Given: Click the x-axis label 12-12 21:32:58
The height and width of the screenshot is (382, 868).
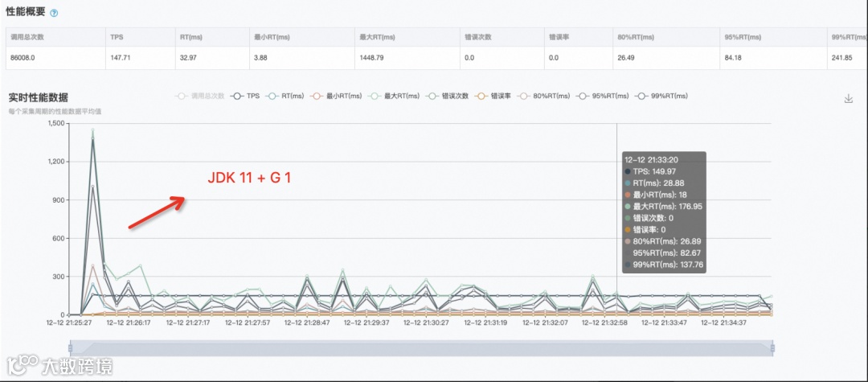Looking at the screenshot, I should 604,322.
